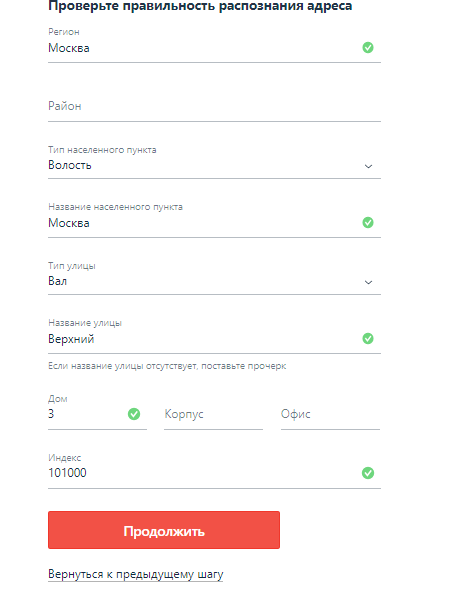
Task: Click the Регион field with Москва
Action: (214, 45)
